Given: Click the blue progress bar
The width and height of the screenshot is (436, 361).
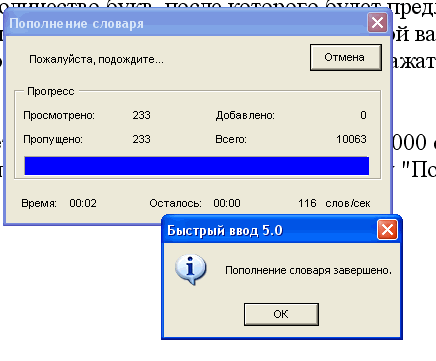Looking at the screenshot, I should pos(197,166).
